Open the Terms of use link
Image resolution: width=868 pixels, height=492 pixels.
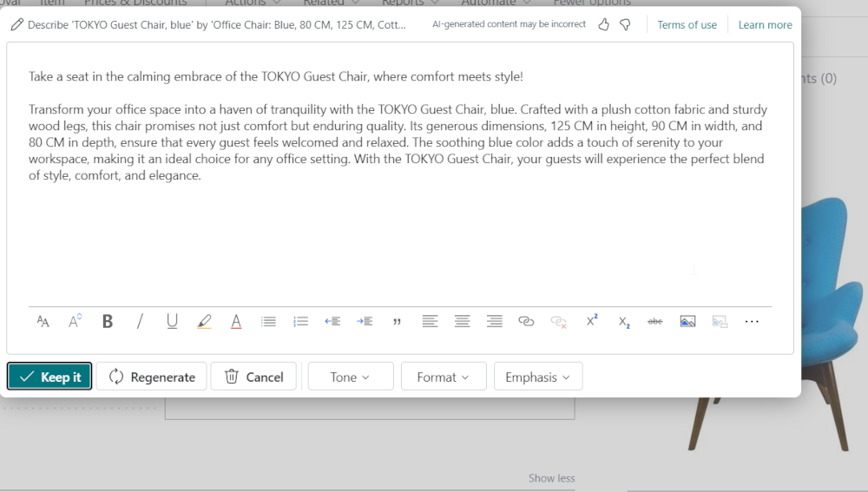687,25
